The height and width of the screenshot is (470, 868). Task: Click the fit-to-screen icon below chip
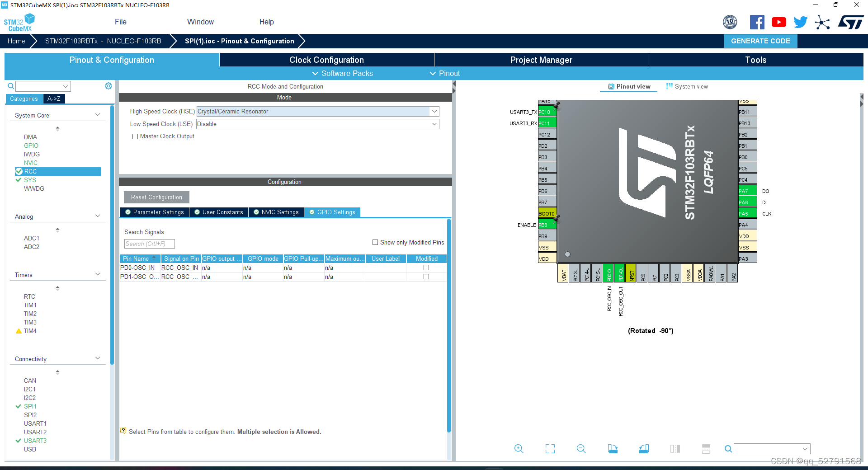(550, 449)
